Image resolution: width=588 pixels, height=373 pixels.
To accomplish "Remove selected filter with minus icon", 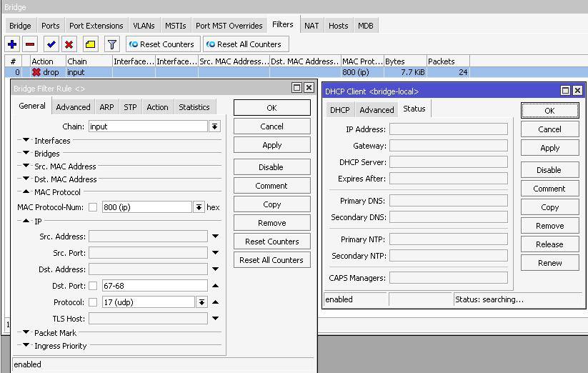I will 30,44.
